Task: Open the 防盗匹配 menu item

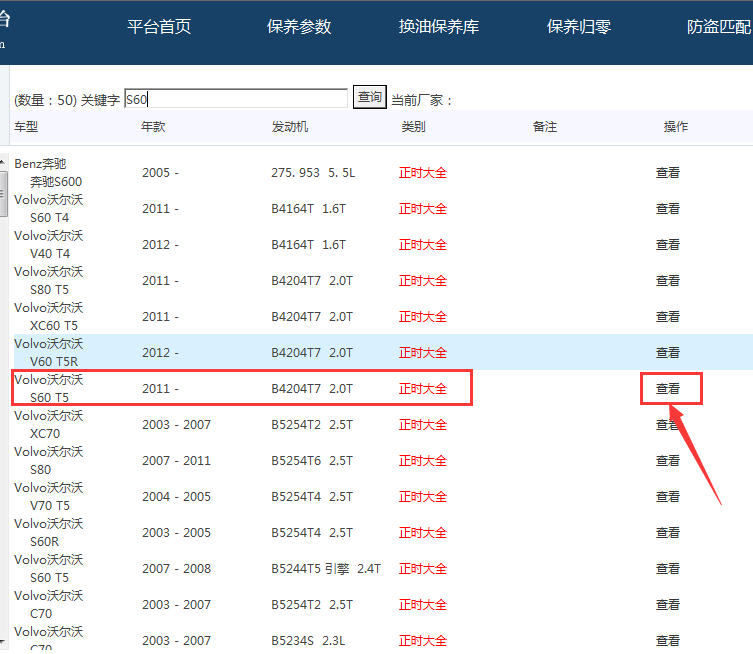Action: coord(719,26)
